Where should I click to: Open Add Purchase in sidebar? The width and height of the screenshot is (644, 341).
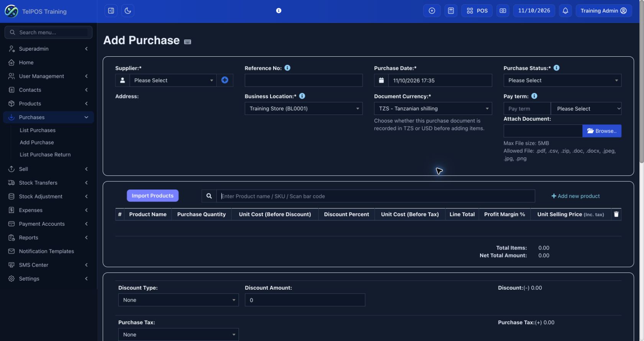click(37, 143)
